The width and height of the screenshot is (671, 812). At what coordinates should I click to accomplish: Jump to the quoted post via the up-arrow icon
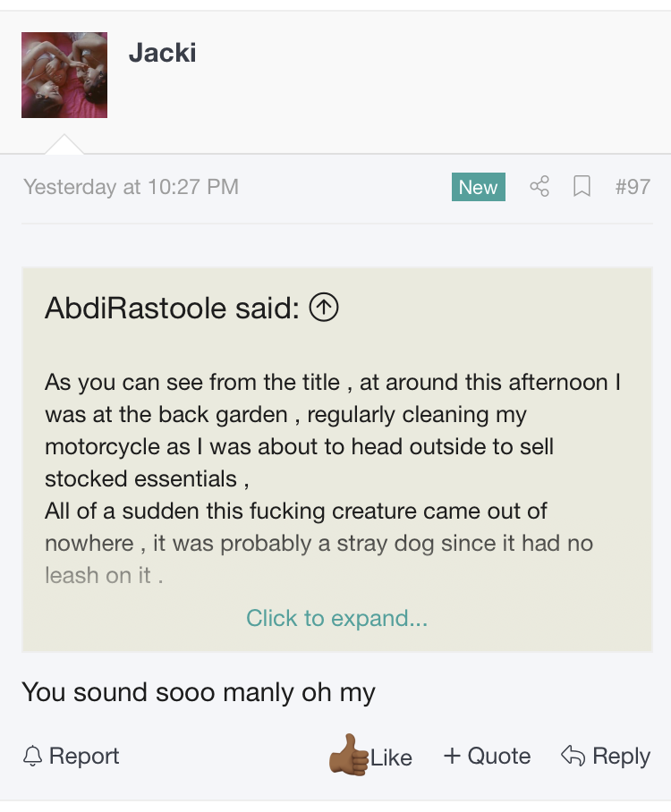(x=324, y=307)
